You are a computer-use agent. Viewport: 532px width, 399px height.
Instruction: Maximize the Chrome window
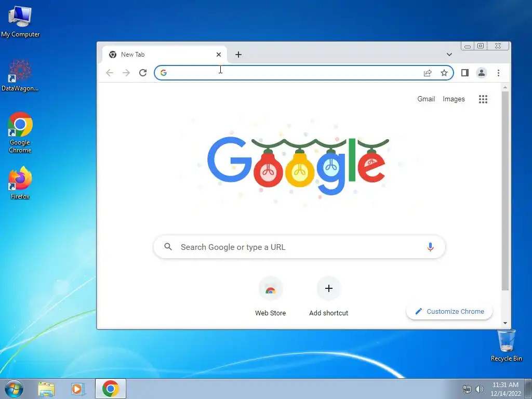tap(481, 46)
